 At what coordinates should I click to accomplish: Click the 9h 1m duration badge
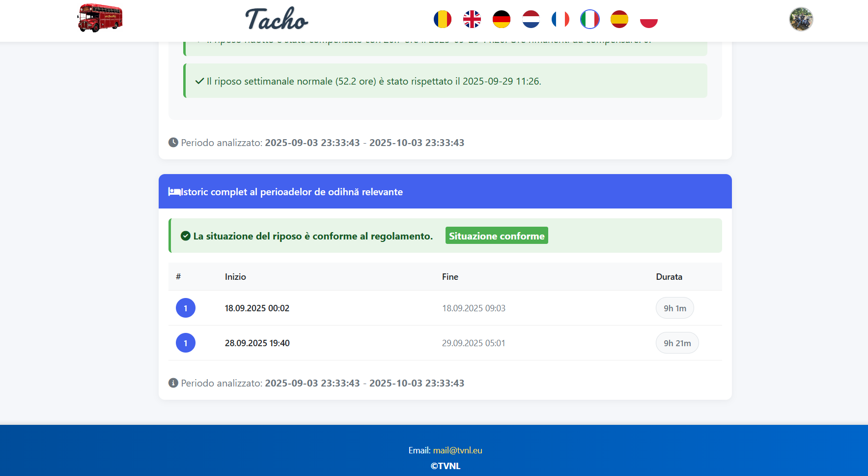coord(674,308)
